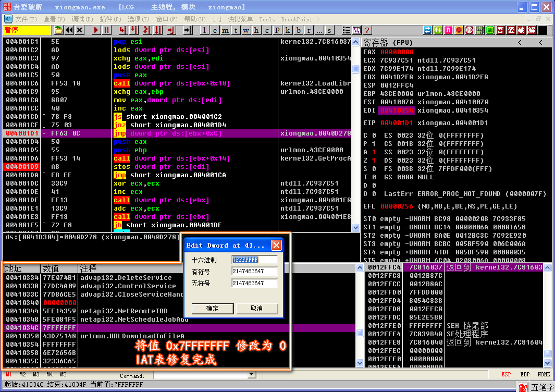Switch to M3 memory tab
The width and height of the screenshot is (555, 392).
[36, 374]
